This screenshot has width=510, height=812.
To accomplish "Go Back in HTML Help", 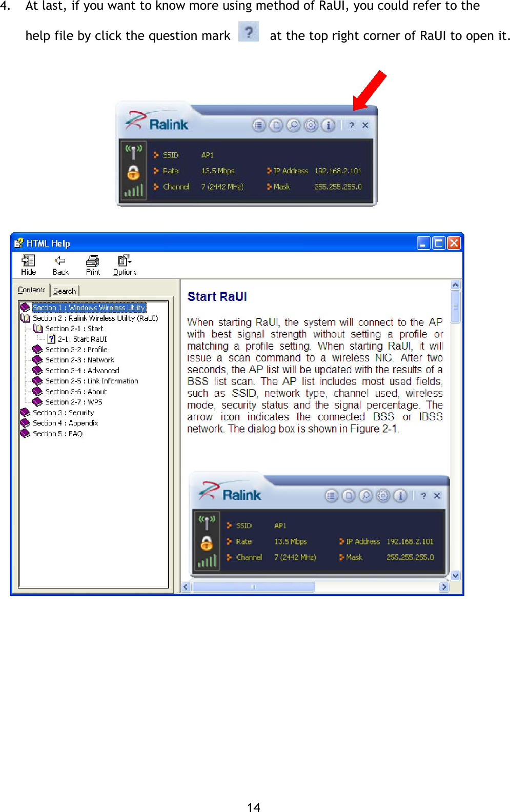I will click(x=60, y=265).
